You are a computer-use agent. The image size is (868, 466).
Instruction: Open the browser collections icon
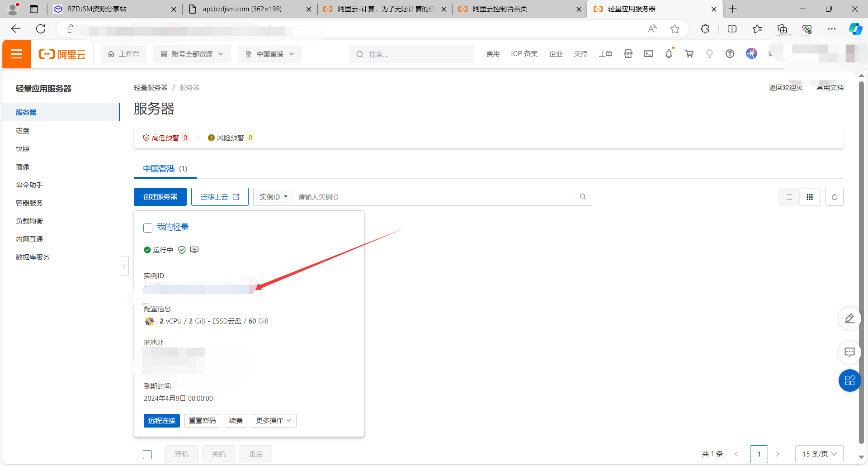point(782,29)
